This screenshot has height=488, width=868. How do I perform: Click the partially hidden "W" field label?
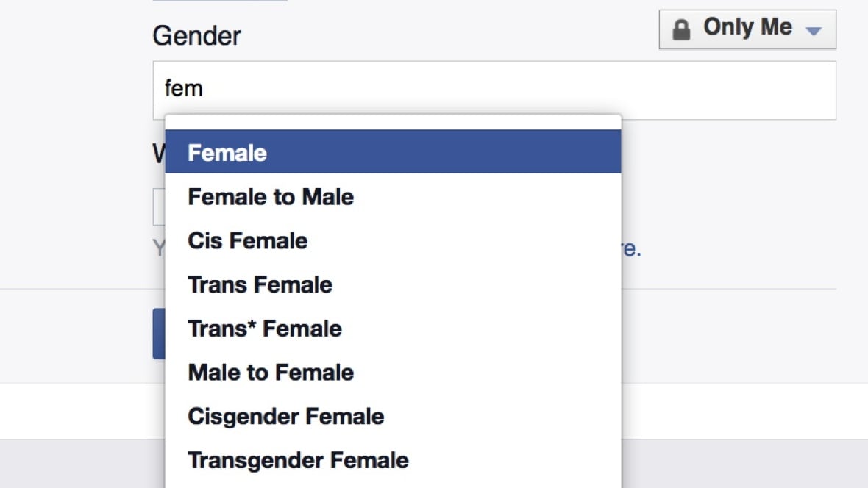[158, 153]
